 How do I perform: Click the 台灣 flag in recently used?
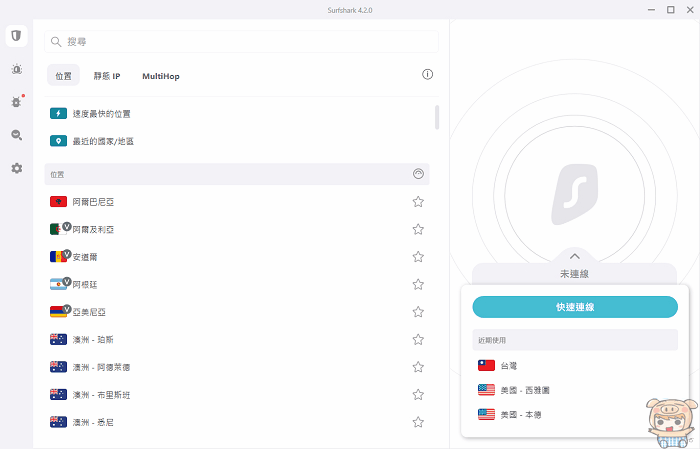[486, 366]
